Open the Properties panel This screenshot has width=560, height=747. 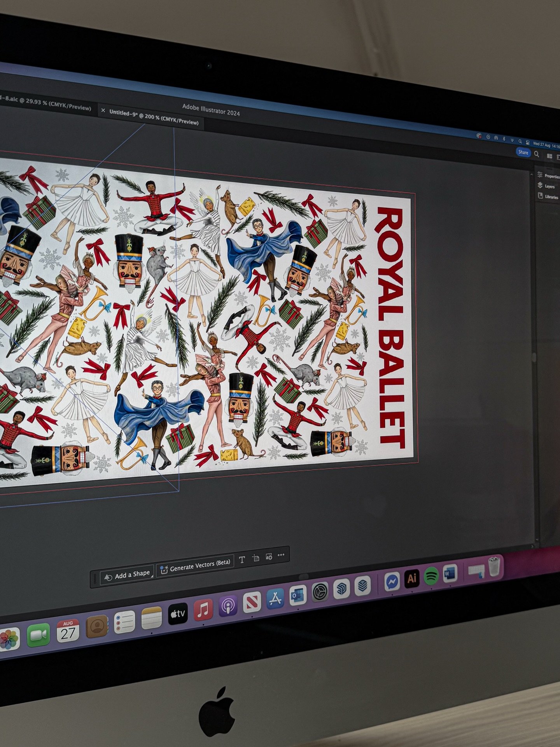548,175
